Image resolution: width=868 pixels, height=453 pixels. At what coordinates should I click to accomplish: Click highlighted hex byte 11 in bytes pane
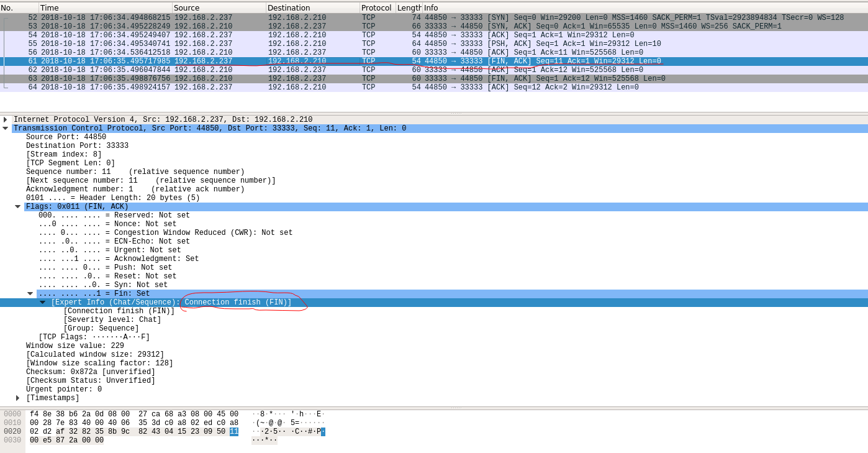(234, 432)
